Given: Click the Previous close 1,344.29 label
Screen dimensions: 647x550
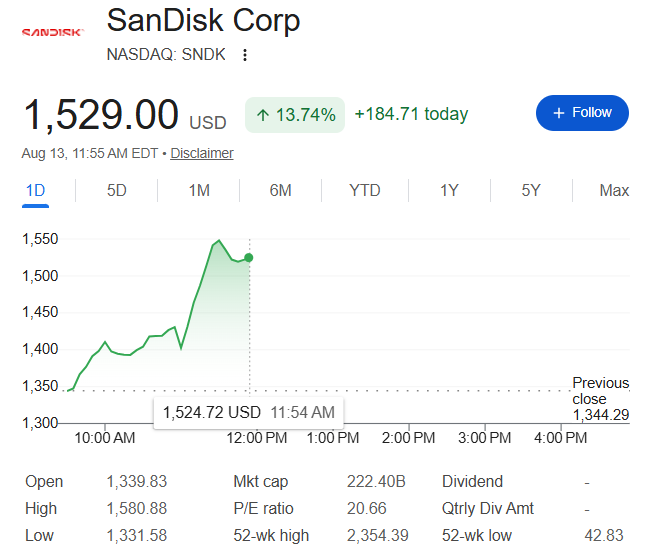Looking at the screenshot, I should tap(601, 399).
